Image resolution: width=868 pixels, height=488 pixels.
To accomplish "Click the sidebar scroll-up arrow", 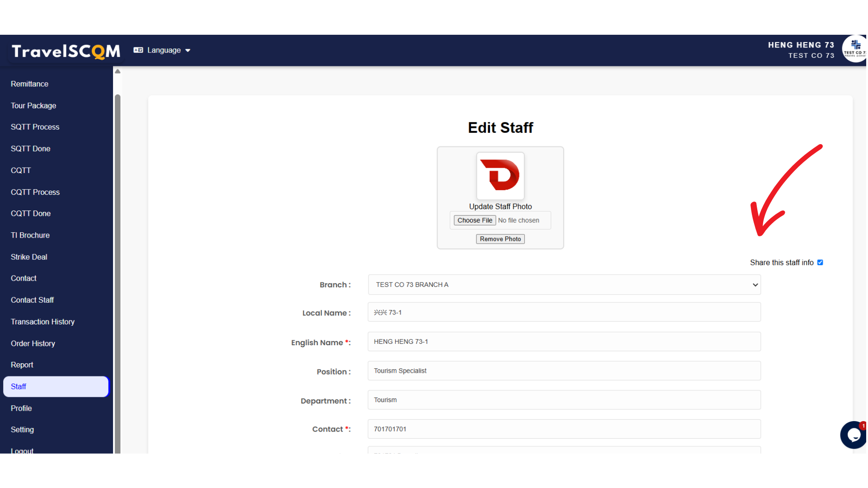I will pos(118,71).
